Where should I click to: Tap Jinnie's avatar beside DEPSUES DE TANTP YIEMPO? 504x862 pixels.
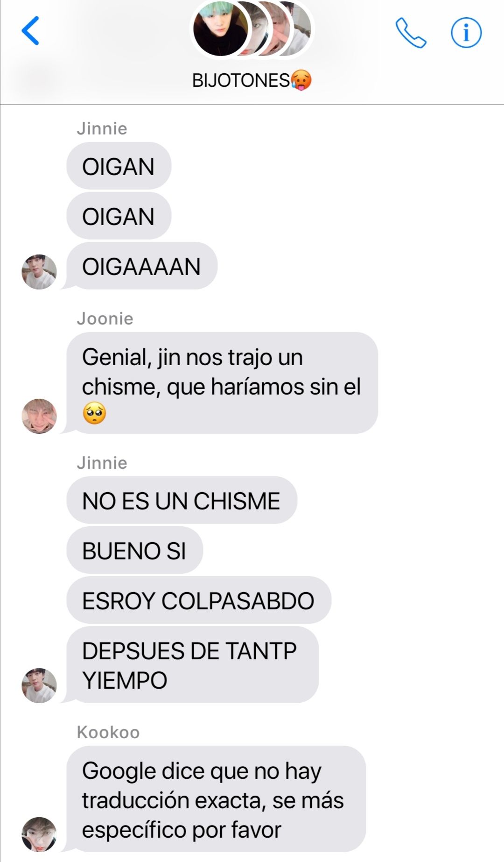(x=39, y=685)
